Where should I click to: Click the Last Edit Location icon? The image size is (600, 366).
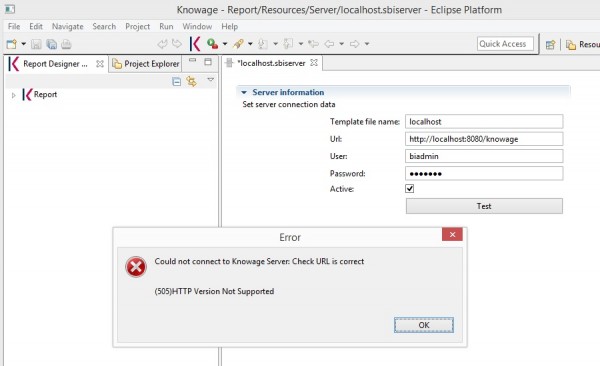pyautogui.click(x=313, y=44)
